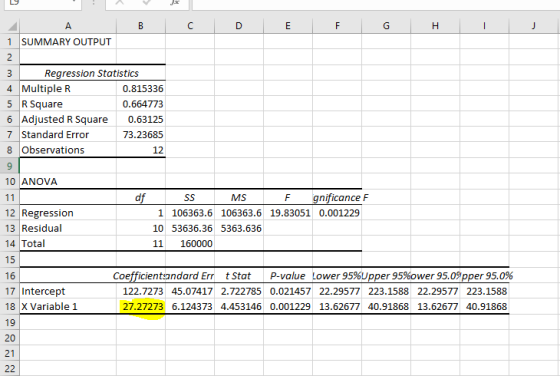Select column I header
The height and width of the screenshot is (376, 560).
pos(484,26)
